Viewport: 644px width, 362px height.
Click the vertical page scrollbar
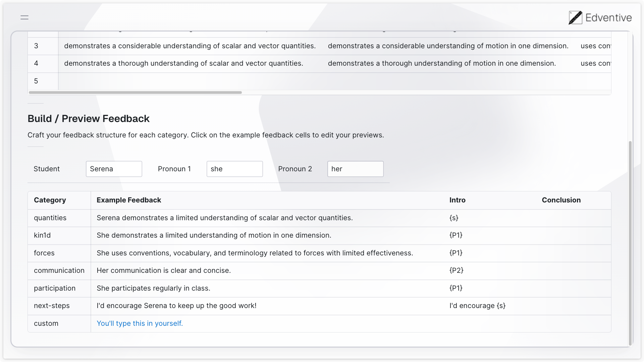[630, 243]
